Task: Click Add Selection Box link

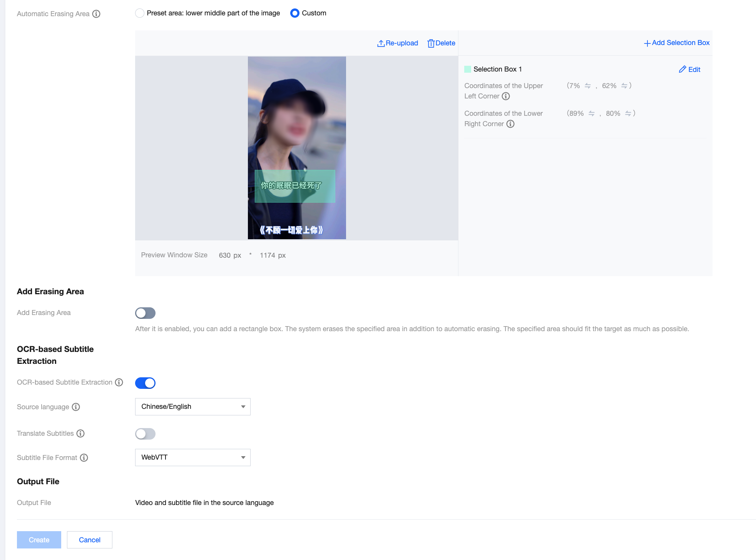Action: click(677, 43)
